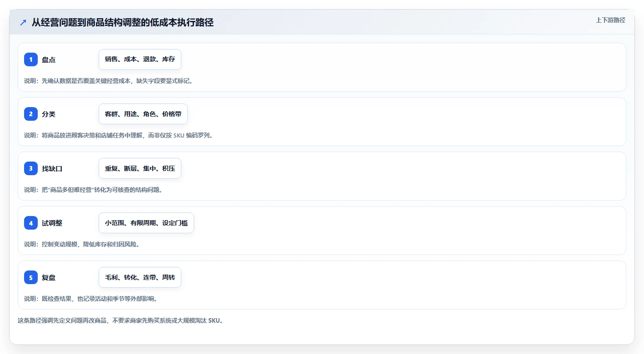Click the note starting 先确认数据是否覆盖
The width and height of the screenshot is (644, 354).
coord(109,81)
